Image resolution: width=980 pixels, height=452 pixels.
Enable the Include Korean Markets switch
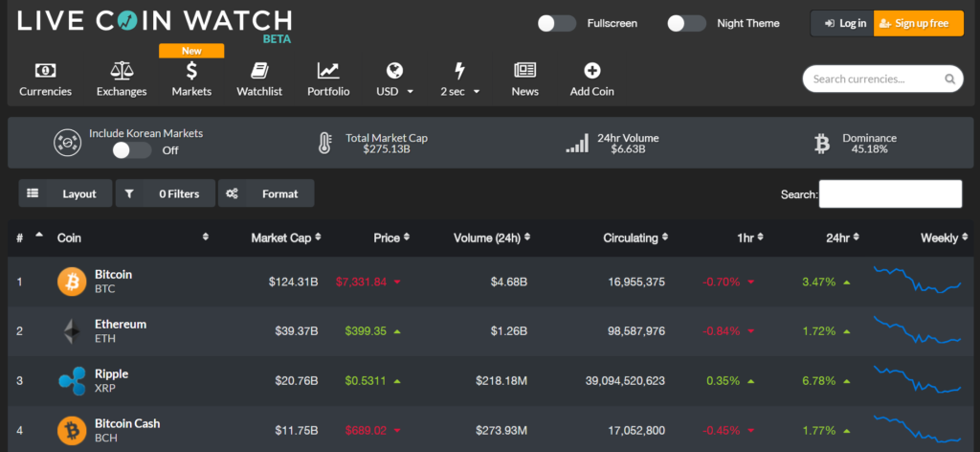(132, 150)
